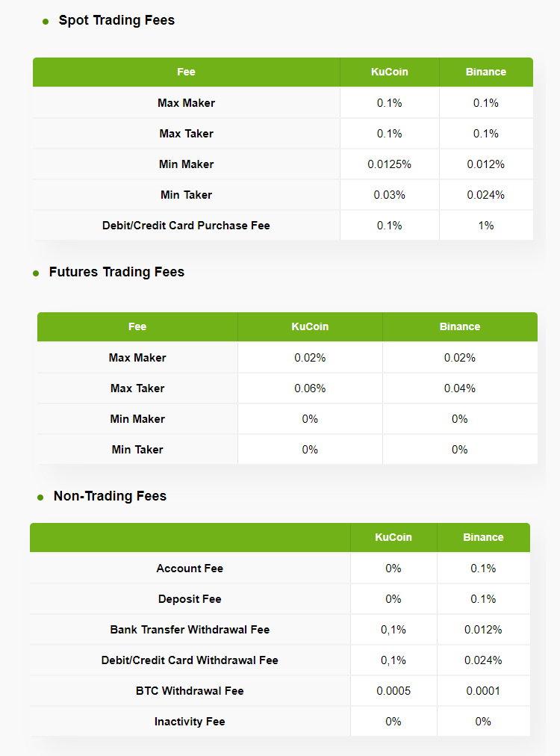The image size is (560, 756).
Task: Click the Non-Trading Fees heading
Action: [110, 497]
